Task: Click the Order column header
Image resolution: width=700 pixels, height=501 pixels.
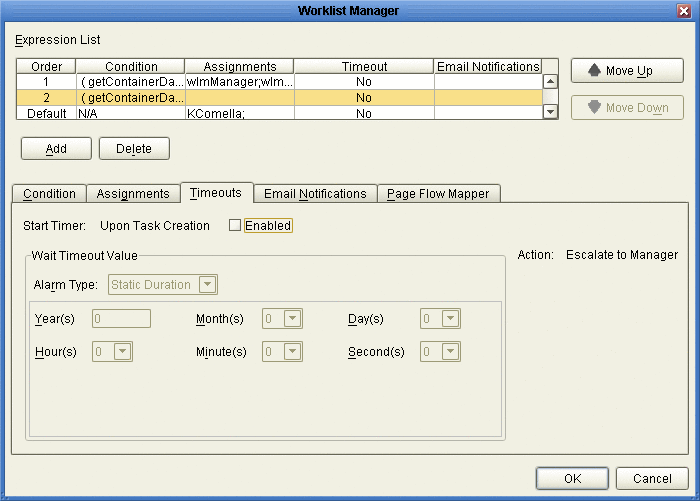Action: click(x=46, y=67)
